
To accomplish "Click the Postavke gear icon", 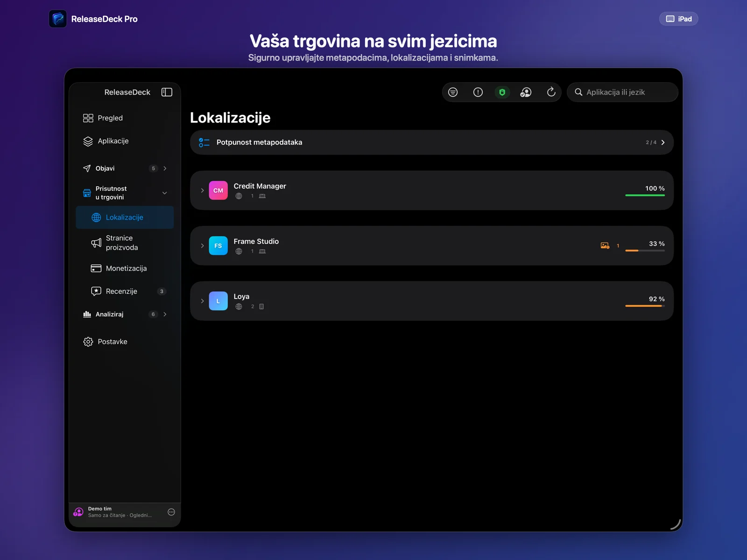I will (88, 342).
